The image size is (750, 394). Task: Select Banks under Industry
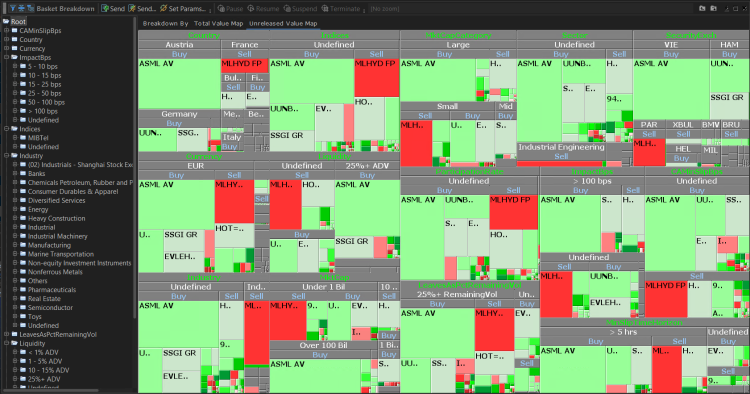coord(36,174)
